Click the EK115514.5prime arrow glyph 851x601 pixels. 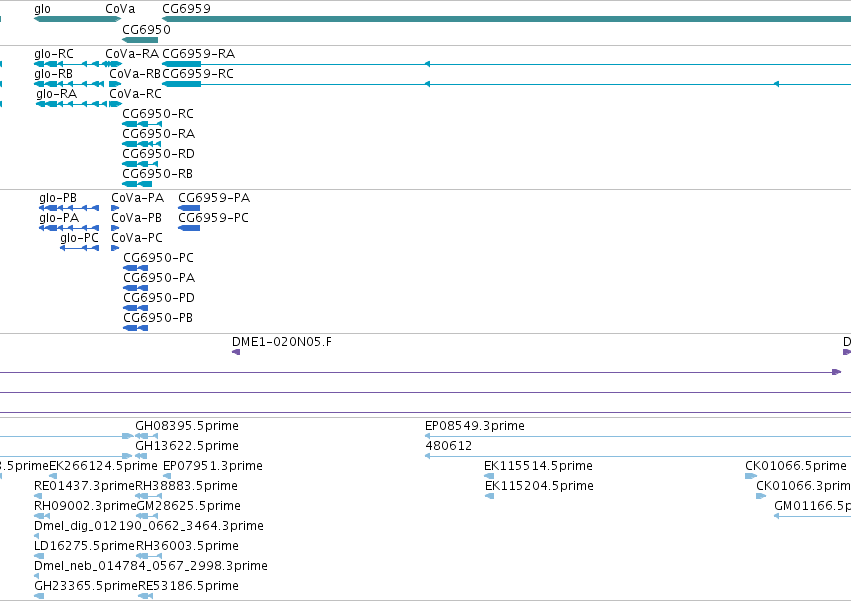[489, 476]
